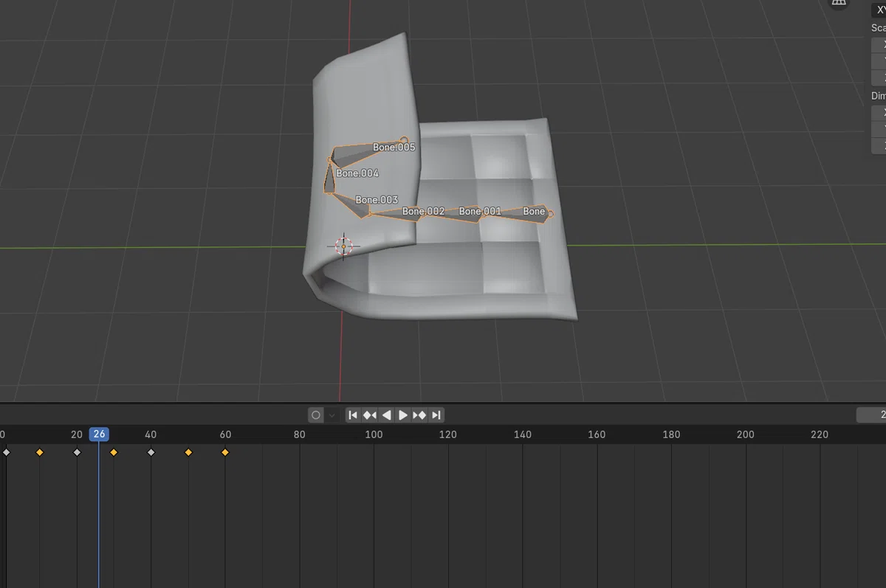Play the animation forward

[403, 415]
